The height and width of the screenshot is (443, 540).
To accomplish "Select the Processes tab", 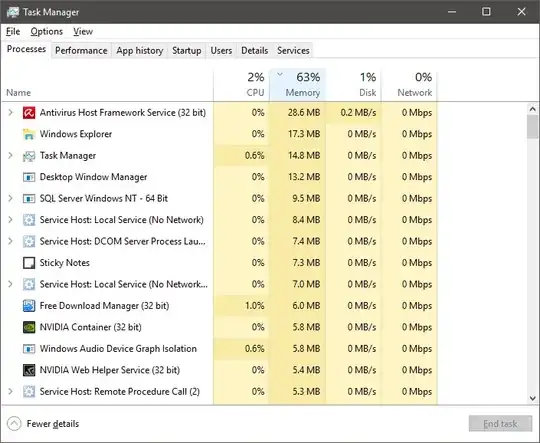I will [x=26, y=49].
